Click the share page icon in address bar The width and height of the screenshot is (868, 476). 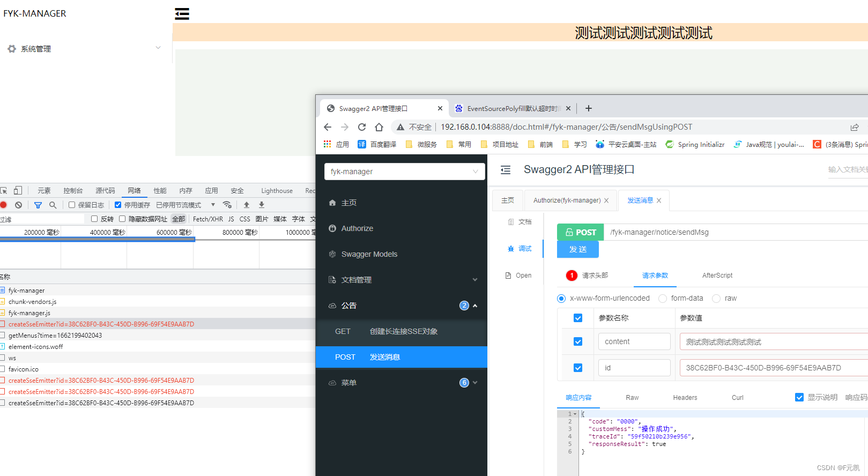855,127
